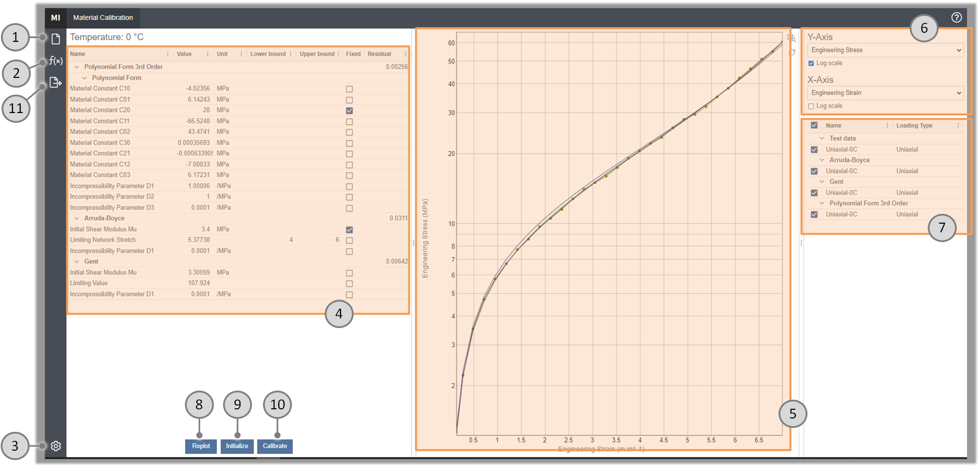
Task: Toggle Fixed for Material Constant C21
Action: pyautogui.click(x=350, y=154)
